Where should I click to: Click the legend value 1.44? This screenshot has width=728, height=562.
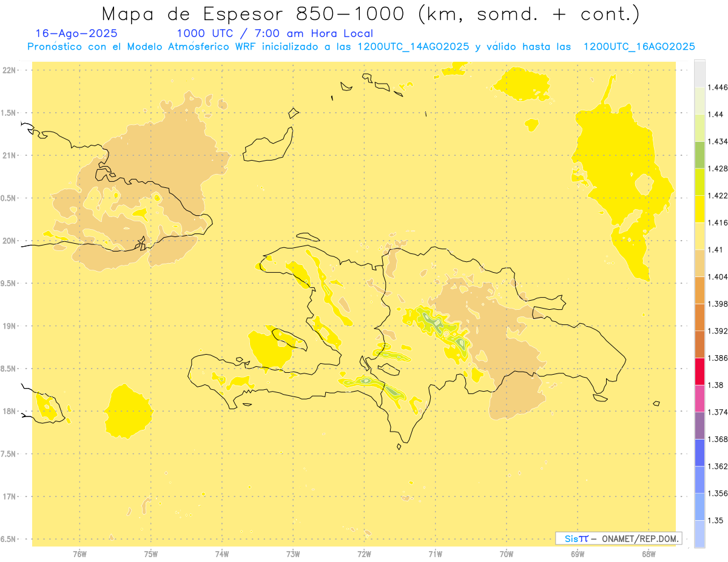pos(715,115)
